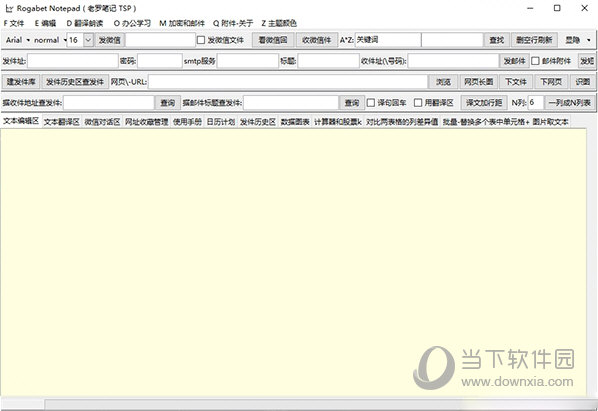Focus the smtp服务 server field

tap(248, 61)
